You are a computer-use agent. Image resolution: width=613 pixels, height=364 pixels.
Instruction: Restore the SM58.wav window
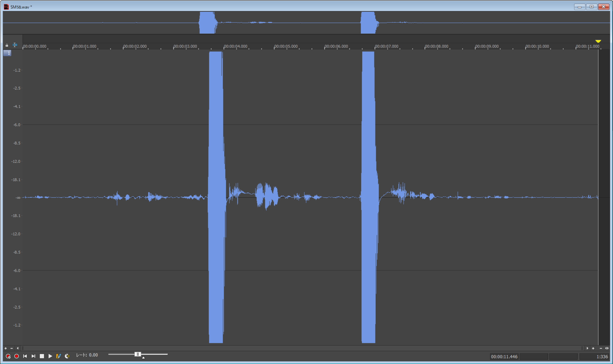(591, 7)
